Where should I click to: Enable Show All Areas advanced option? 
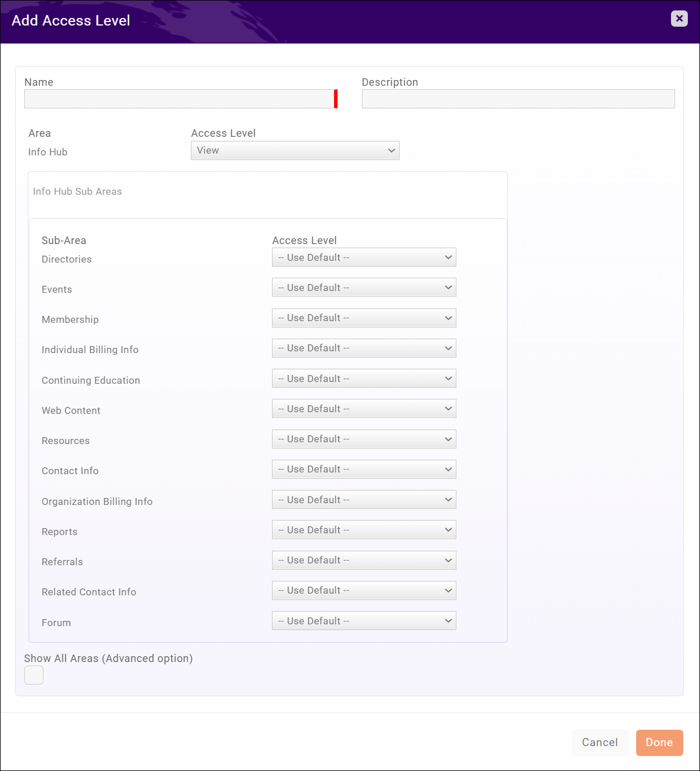click(x=34, y=675)
